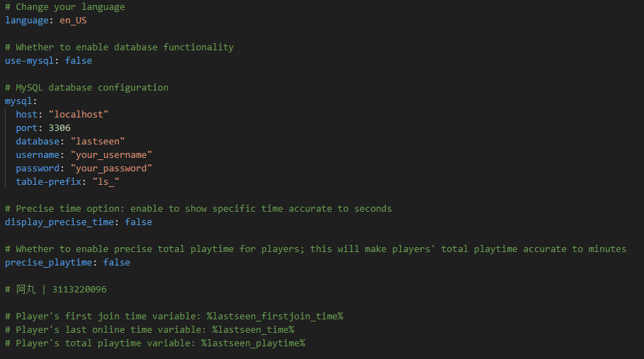Click the "localhost" host value
Screen dimensions: 644x359
pyautogui.click(x=79, y=115)
